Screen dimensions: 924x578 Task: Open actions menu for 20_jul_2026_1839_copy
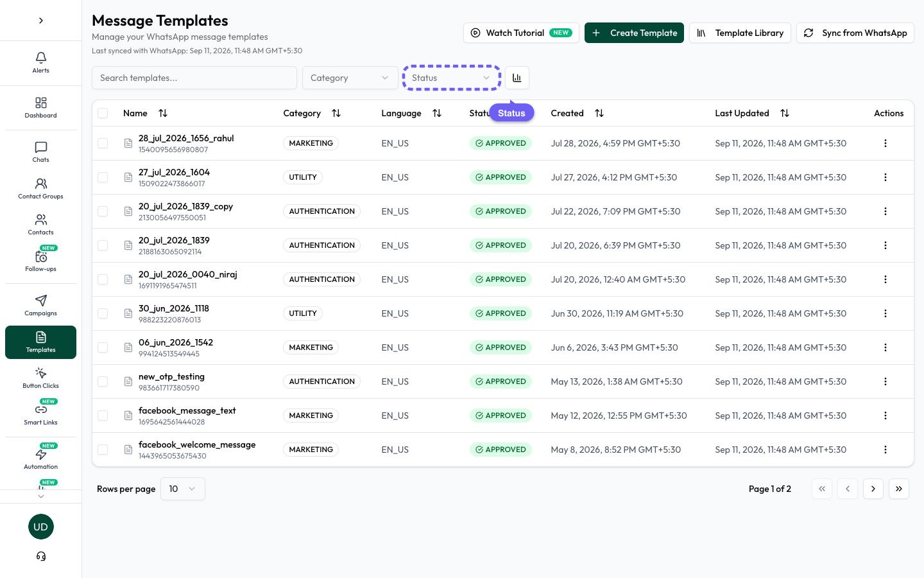pyautogui.click(x=886, y=211)
